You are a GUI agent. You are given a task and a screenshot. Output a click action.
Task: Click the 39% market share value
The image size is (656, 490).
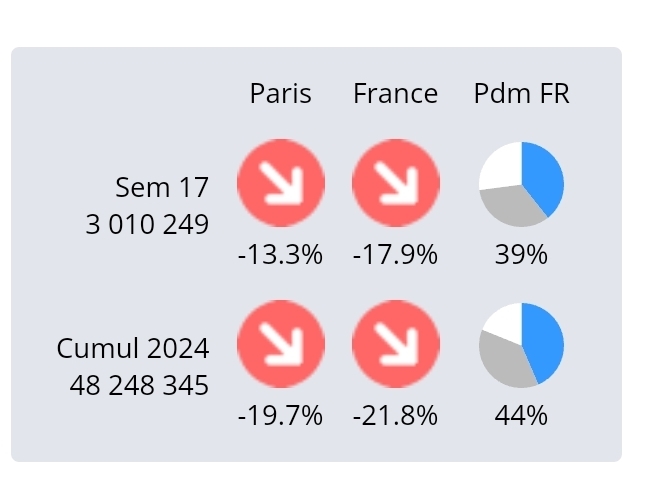click(x=521, y=255)
